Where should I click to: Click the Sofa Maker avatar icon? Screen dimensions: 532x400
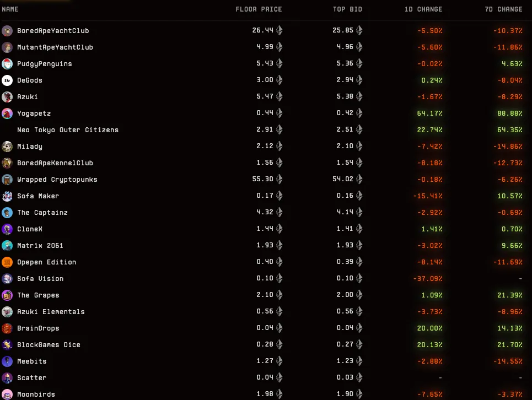(7, 196)
